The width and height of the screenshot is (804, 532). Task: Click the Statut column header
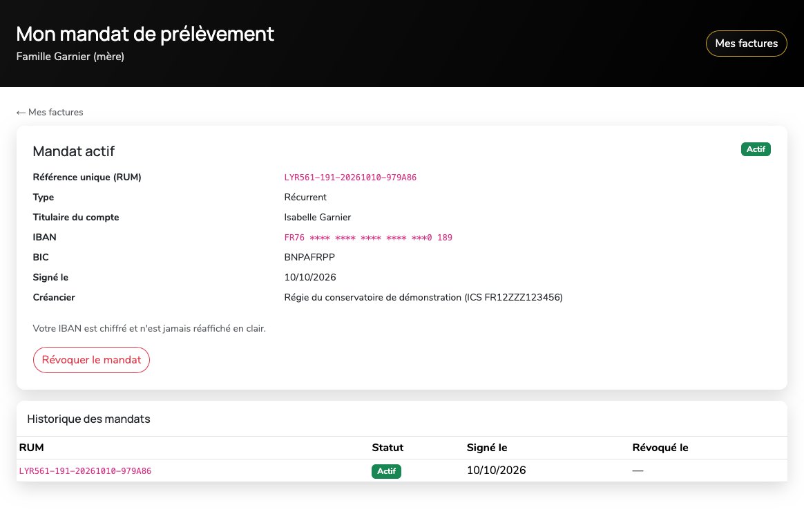(387, 448)
